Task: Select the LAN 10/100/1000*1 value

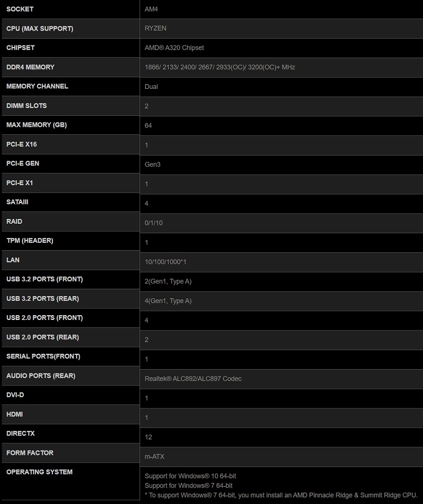Action: click(165, 262)
